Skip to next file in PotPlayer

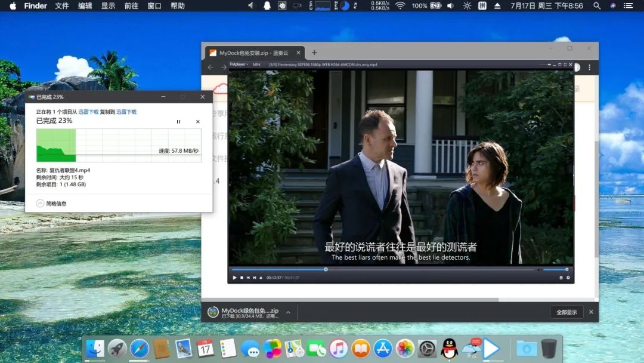pos(255,278)
